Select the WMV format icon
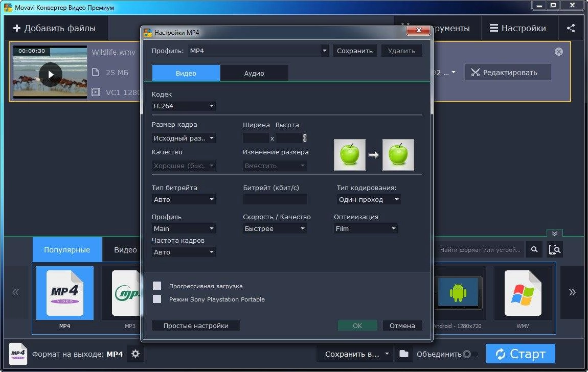The width and height of the screenshot is (588, 372). (x=523, y=293)
